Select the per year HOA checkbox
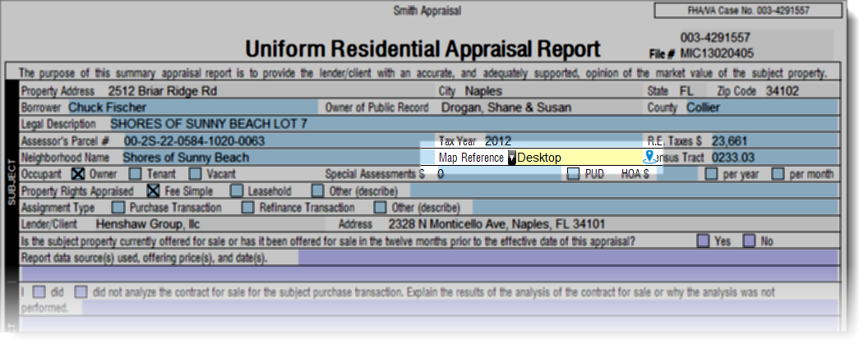The width and height of the screenshot is (868, 353). 711,174
